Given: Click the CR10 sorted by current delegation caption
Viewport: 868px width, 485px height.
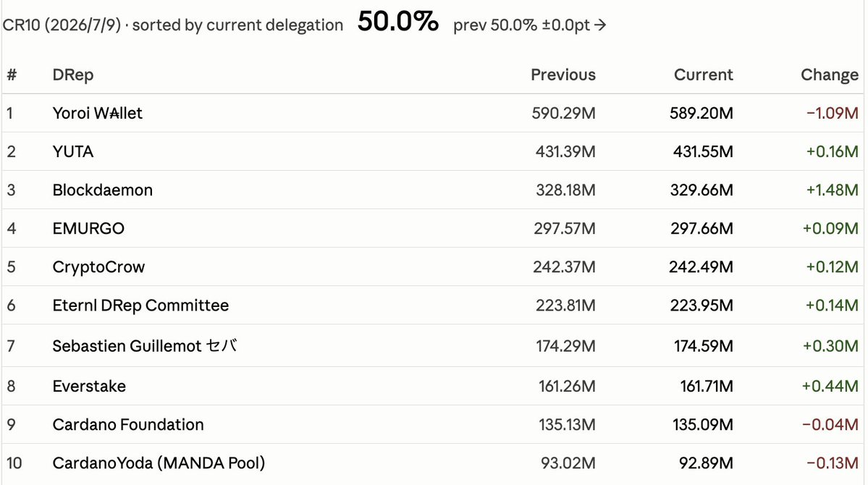Looking at the screenshot, I should pyautogui.click(x=173, y=25).
